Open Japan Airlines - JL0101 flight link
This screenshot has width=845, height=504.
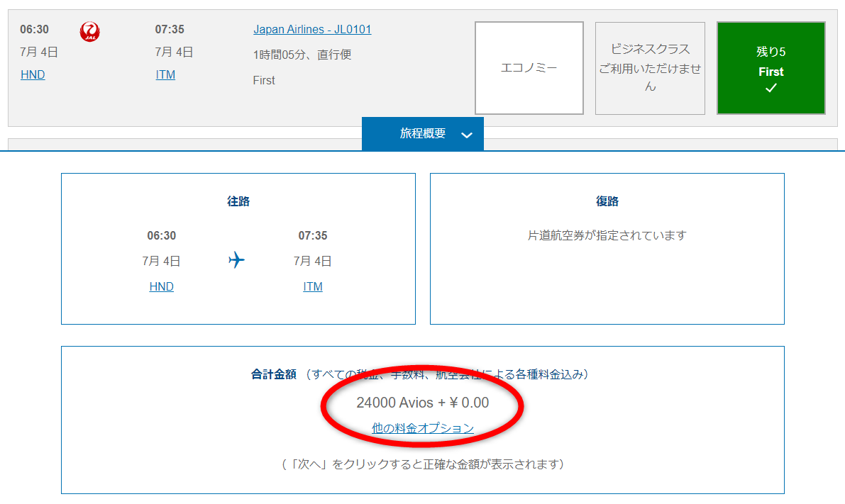[x=313, y=30]
